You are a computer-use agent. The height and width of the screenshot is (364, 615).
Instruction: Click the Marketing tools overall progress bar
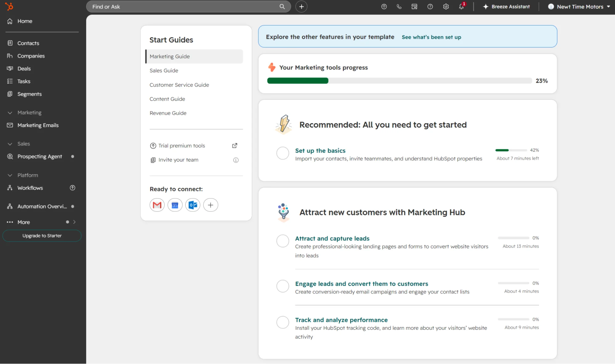(x=399, y=81)
